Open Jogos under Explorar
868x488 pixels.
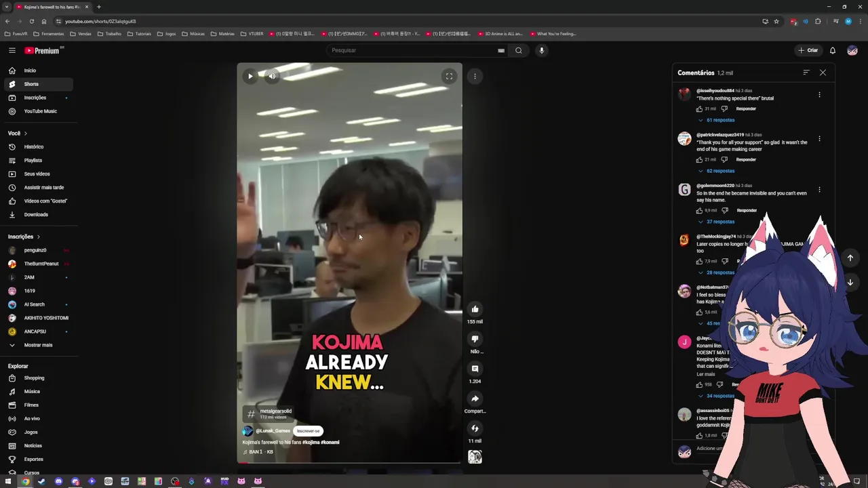pos(38,432)
